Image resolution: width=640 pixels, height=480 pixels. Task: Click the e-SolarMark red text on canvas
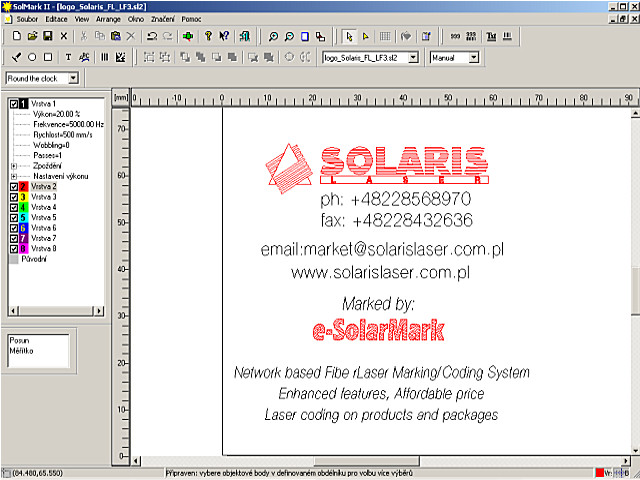point(378,331)
